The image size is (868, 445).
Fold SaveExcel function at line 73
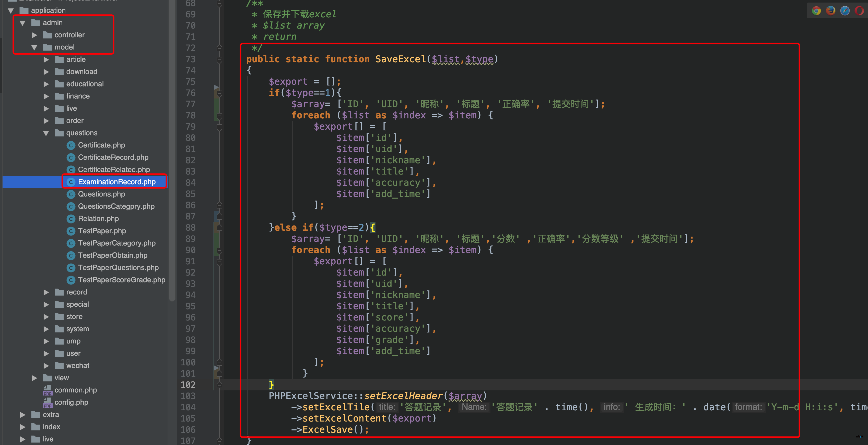219,60
